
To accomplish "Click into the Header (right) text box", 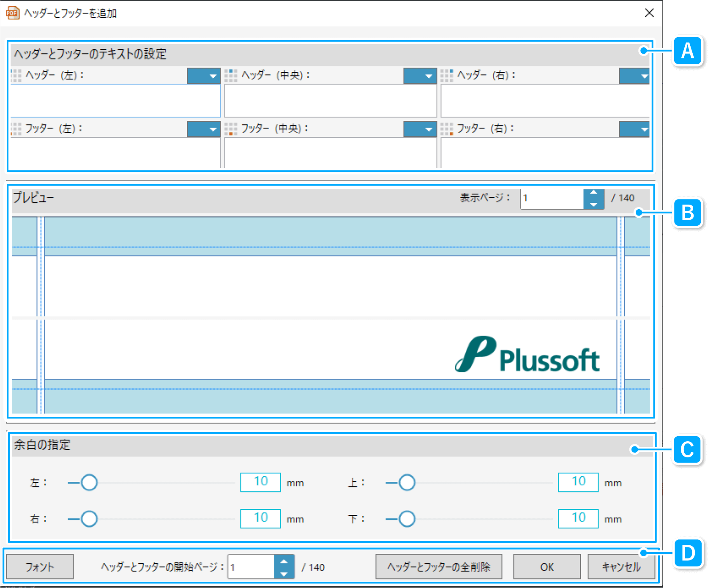I will (x=545, y=101).
